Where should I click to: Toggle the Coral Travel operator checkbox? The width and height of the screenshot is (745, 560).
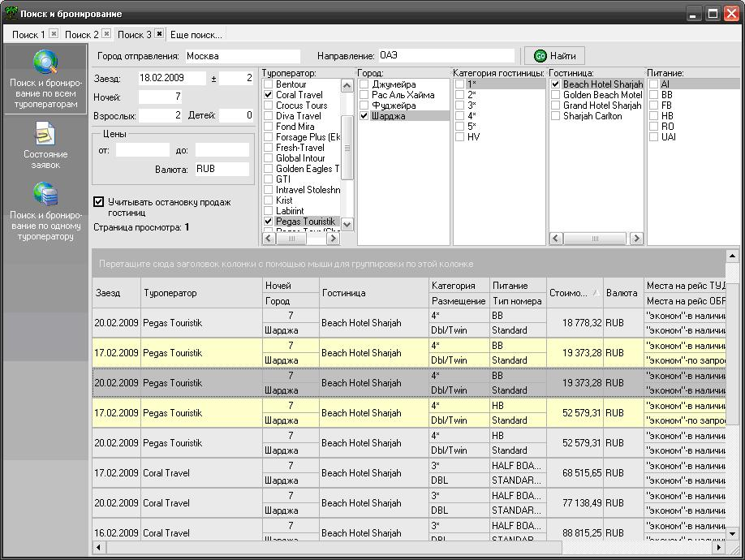269,95
